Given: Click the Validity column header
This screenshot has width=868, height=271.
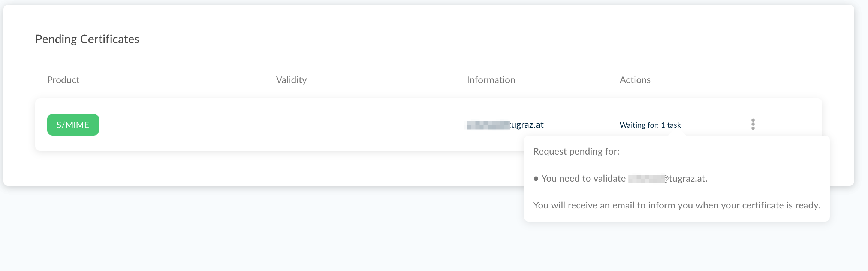Looking at the screenshot, I should coord(291,80).
